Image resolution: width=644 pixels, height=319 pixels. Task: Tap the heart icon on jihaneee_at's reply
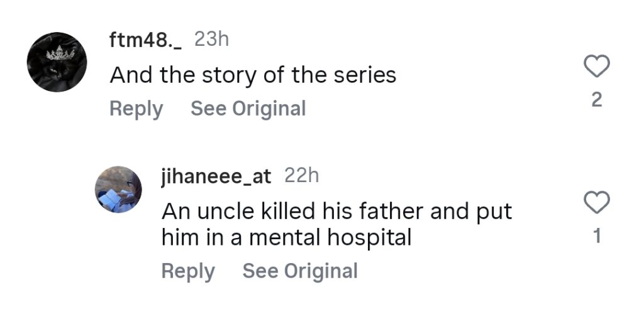coord(597,202)
